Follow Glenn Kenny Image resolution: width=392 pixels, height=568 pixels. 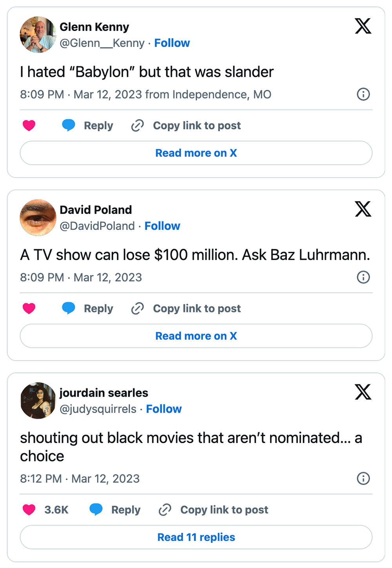coord(172,43)
